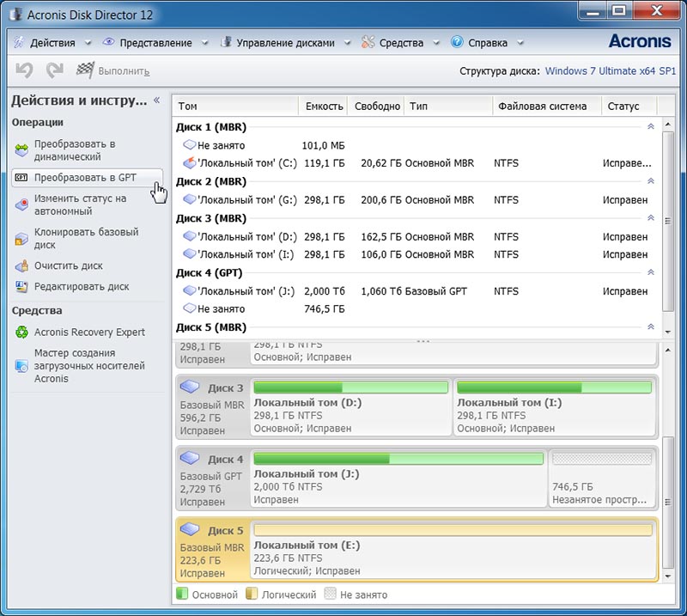Open Acronis Recovery Expert text link
Screen dimensions: 687x616
[89, 332]
